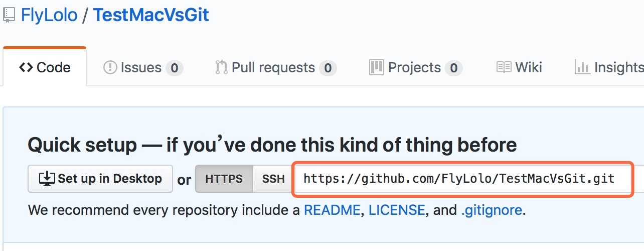Click the angle-brackets icon on the Code tab
The width and height of the screenshot is (644, 251).
(x=26, y=68)
